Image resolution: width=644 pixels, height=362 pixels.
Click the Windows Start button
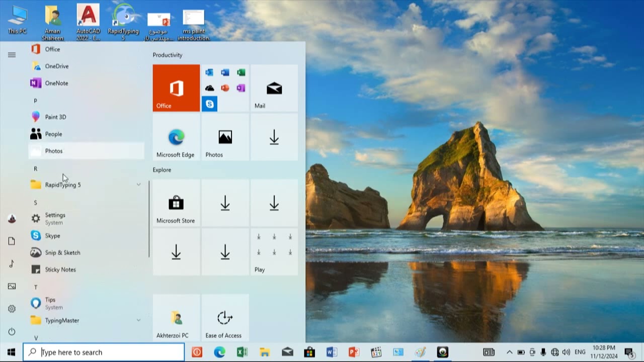[11, 352]
